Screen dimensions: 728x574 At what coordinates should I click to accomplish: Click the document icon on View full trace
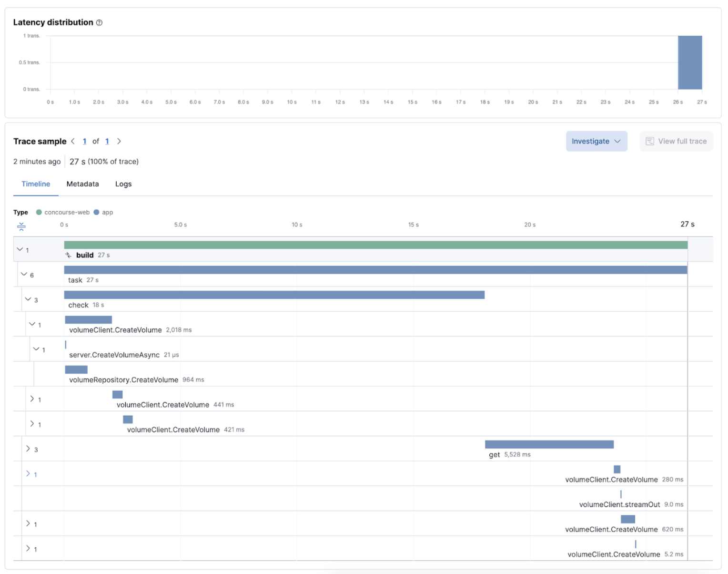(650, 141)
